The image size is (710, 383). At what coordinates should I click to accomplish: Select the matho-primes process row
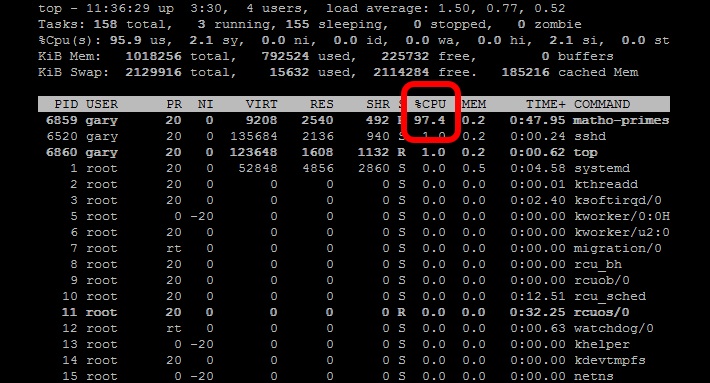(x=354, y=120)
